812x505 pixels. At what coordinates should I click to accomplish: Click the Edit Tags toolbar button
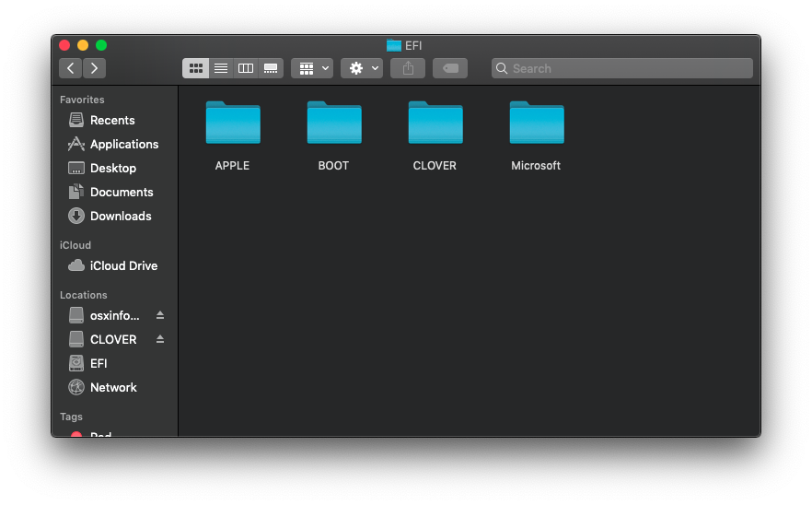click(x=450, y=68)
